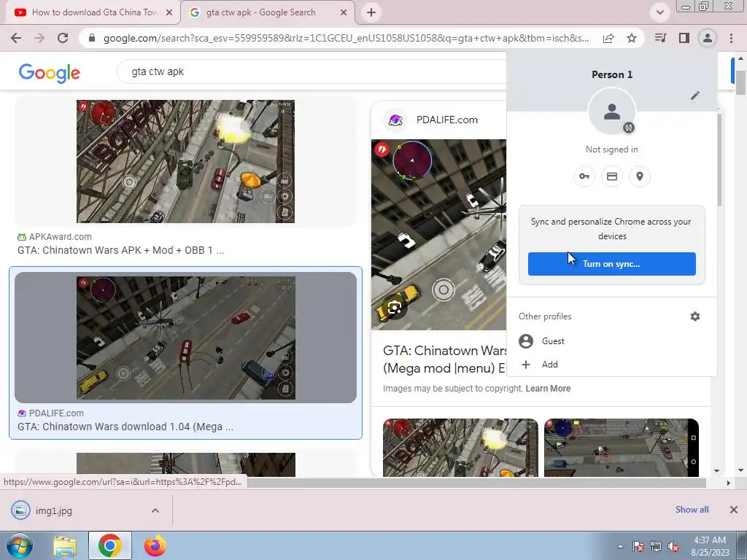This screenshot has height=560, width=747.
Task: Open PDALIFE.com source in preview panel
Action: click(446, 120)
